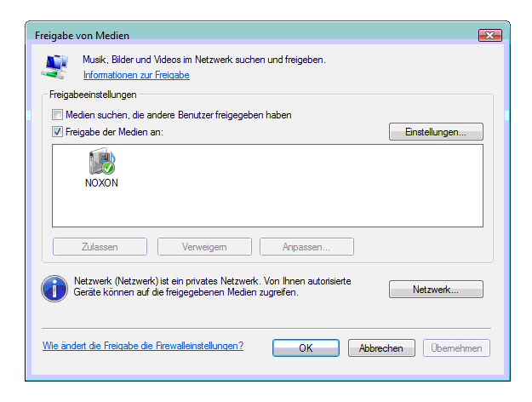Click the 'Freigabe von Medien' title bar
This screenshot has width=532, height=402.
pos(213,35)
